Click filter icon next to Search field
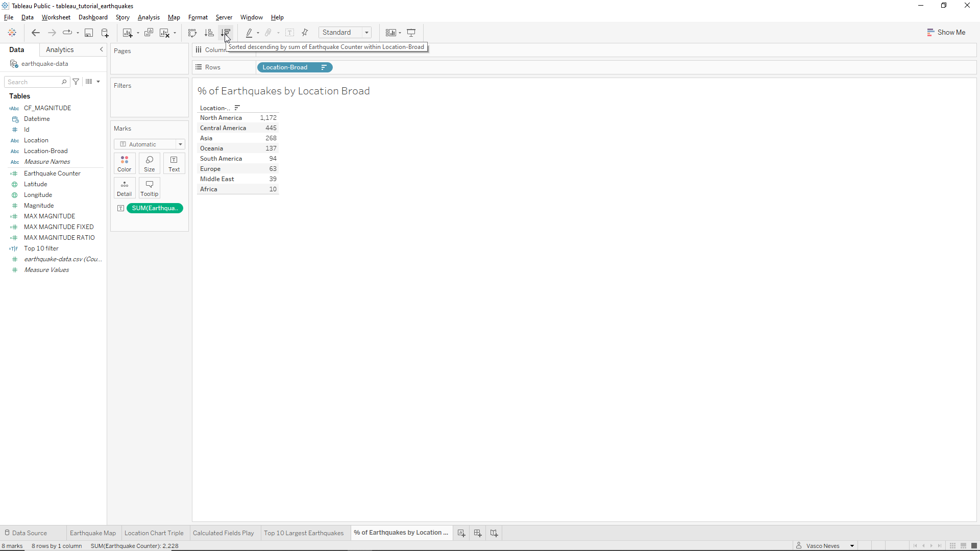 click(76, 82)
